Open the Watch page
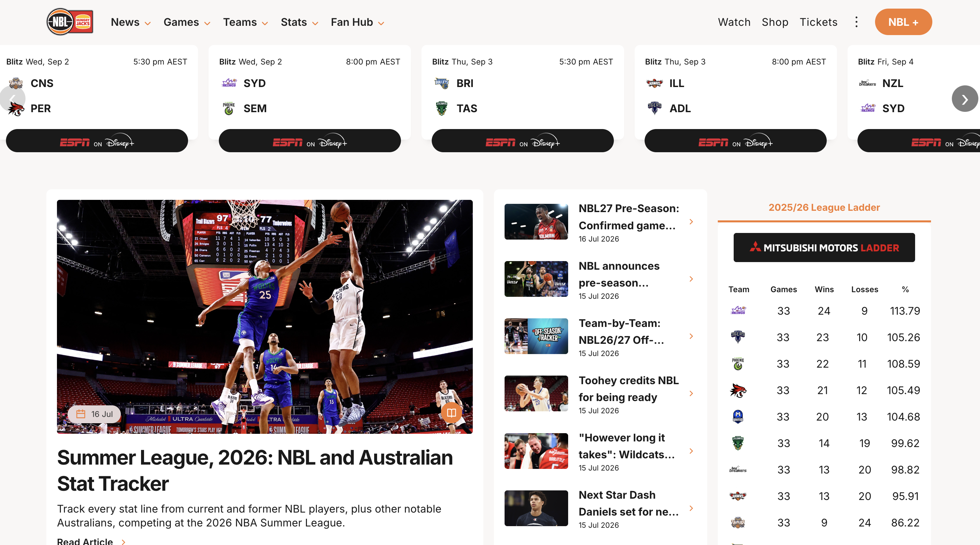This screenshot has height=545, width=980. pyautogui.click(x=734, y=22)
